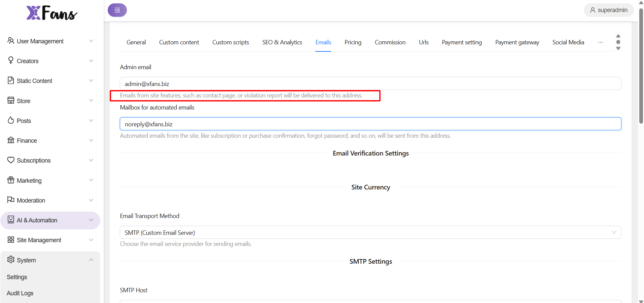The height and width of the screenshot is (303, 644).
Task: Click the Moderation flag icon
Action: (x=11, y=200)
